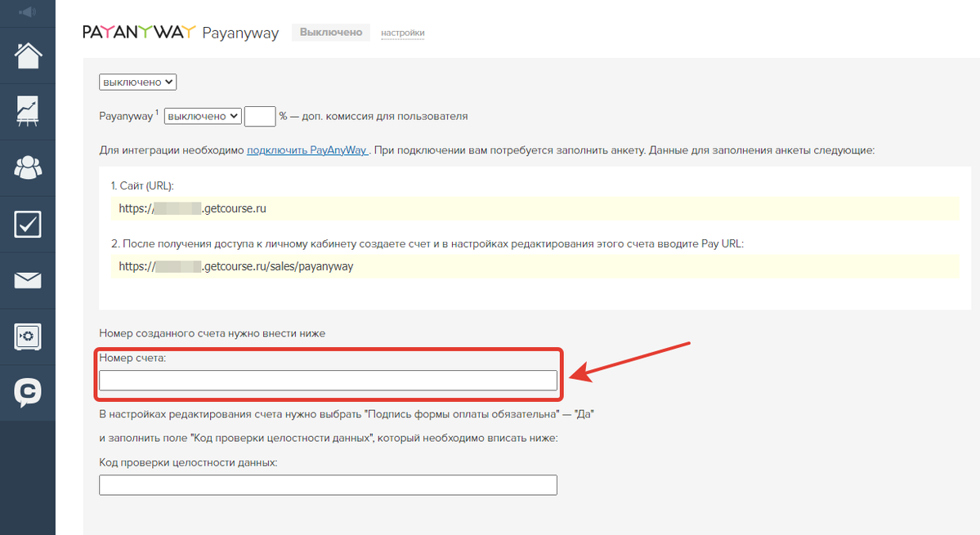980x535 pixels.
Task: Open the safe sales icon in sidebar
Action: coord(28,337)
